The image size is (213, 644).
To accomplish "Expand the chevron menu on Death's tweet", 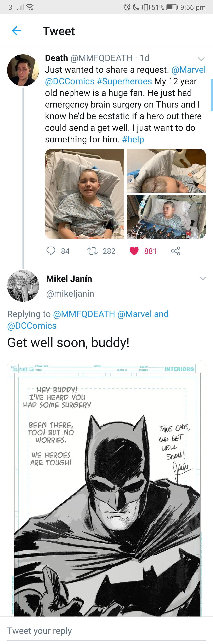I will [x=201, y=59].
